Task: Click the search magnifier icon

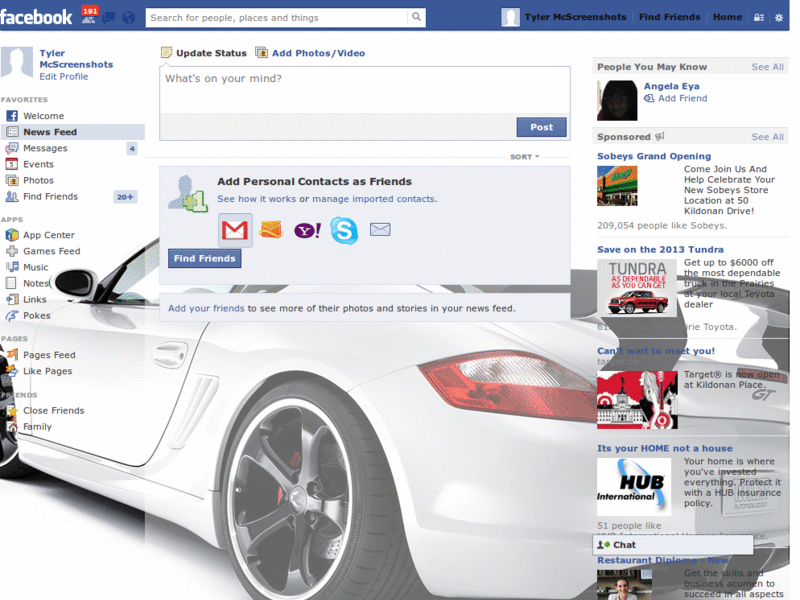Action: coord(416,17)
